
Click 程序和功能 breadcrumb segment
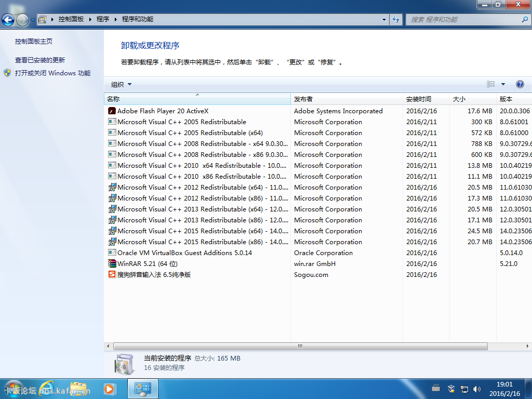click(x=137, y=19)
